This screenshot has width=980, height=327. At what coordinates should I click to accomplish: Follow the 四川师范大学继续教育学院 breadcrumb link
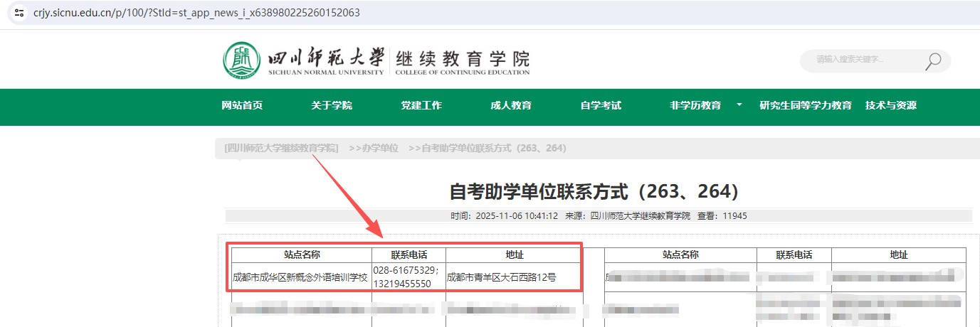click(281, 148)
